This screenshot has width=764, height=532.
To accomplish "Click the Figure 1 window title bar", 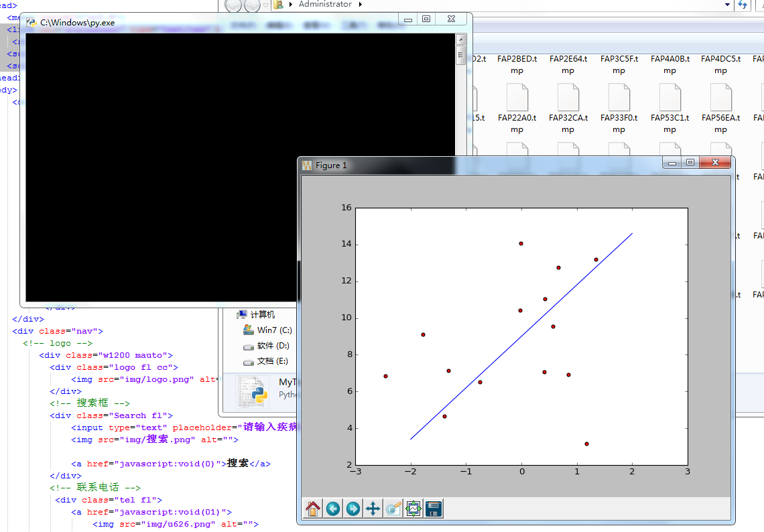I will pos(469,165).
